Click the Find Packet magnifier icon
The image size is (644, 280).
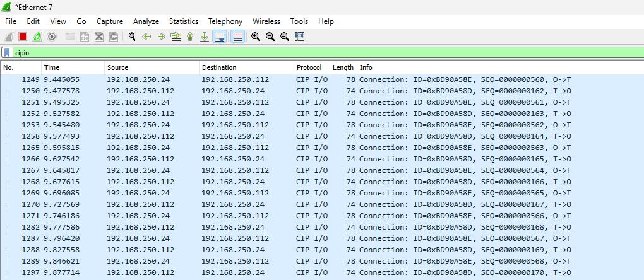click(x=132, y=37)
